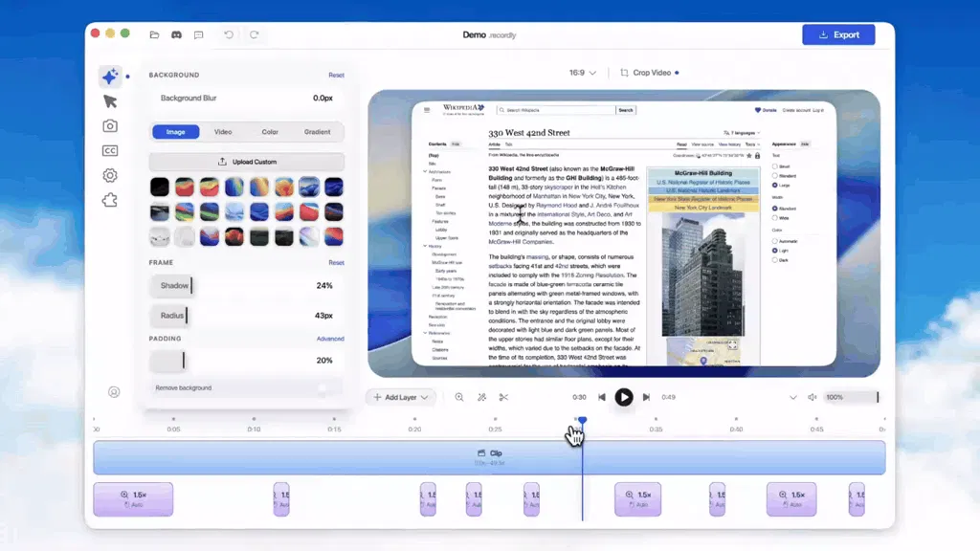The width and height of the screenshot is (980, 551).
Task: Open Advanced padding options
Action: click(330, 339)
